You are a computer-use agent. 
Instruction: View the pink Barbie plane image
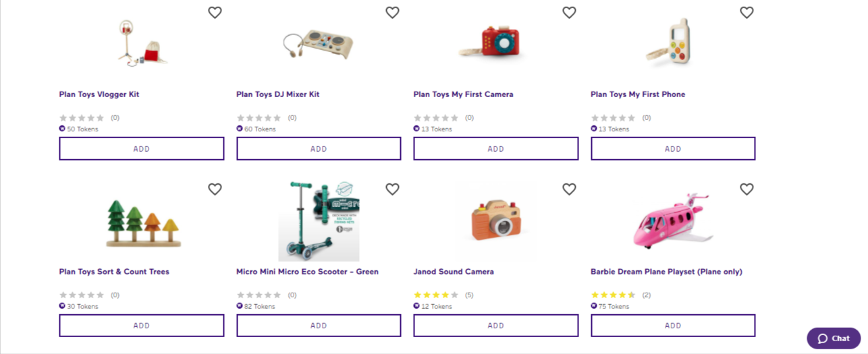tap(673, 220)
